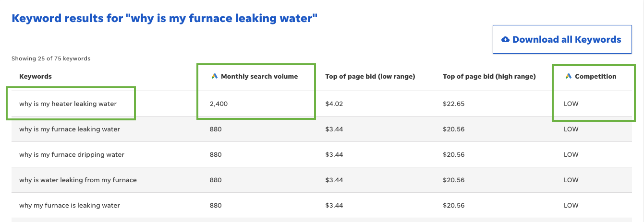Sort by Keywords column header
Viewport: 644px width, 222px height.
36,76
